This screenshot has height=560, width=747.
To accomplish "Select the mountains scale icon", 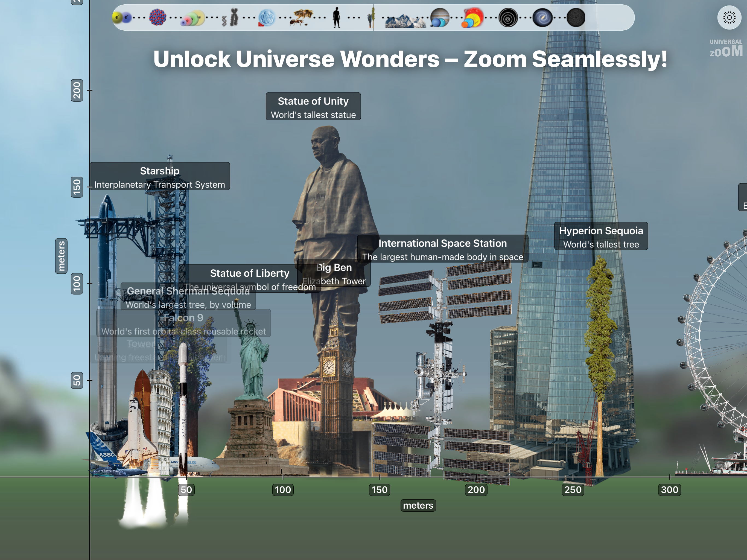I will 405,21.
